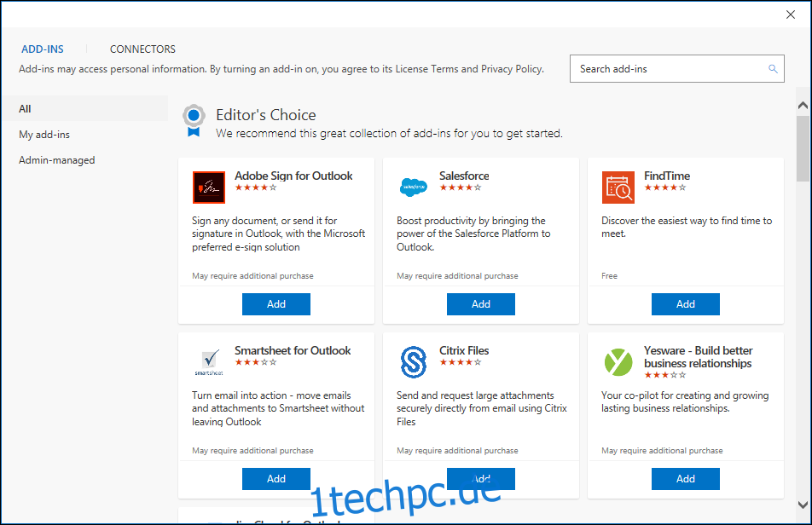Switch to the CONNECTORS tab
Viewport: 812px width, 525px height.
142,49
